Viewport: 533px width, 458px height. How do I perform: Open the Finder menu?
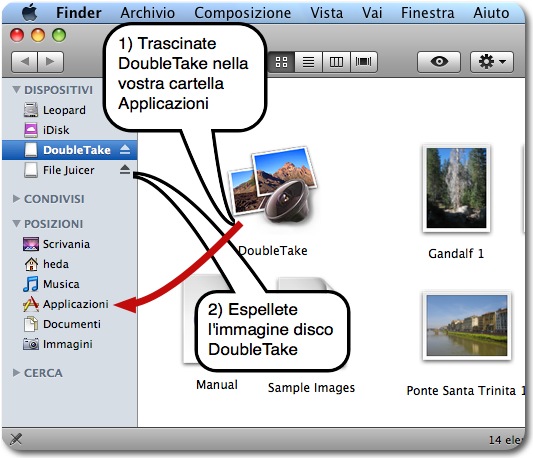(79, 13)
